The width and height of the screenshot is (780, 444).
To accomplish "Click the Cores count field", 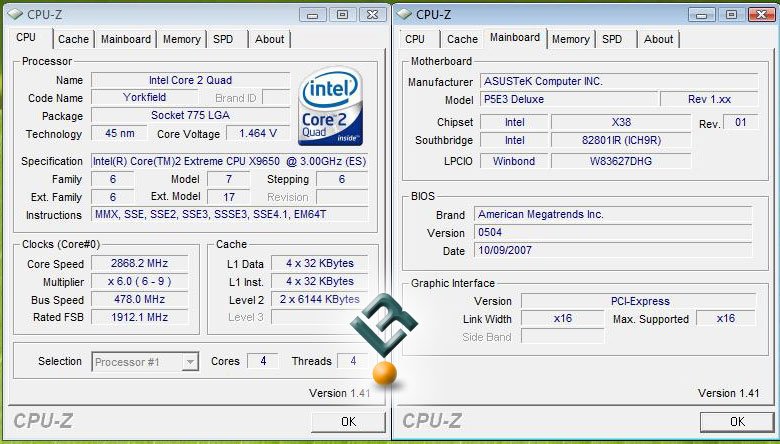I will coord(263,361).
